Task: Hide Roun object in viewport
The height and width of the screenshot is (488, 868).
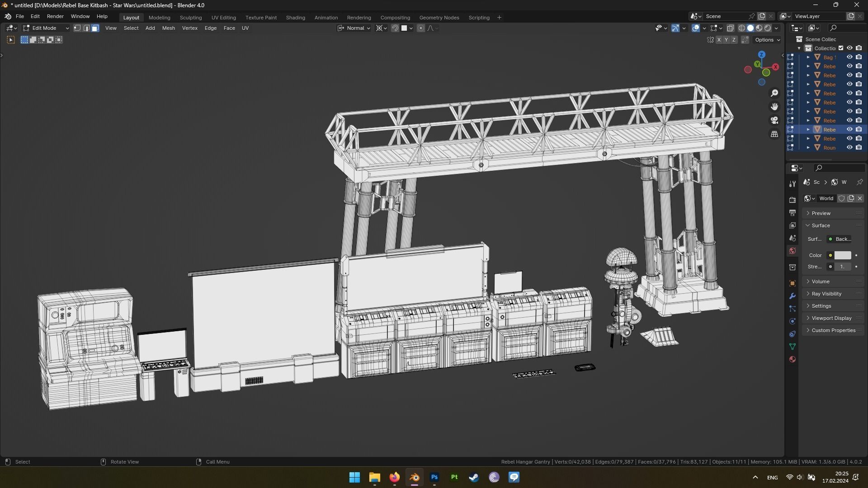Action: coord(849,148)
